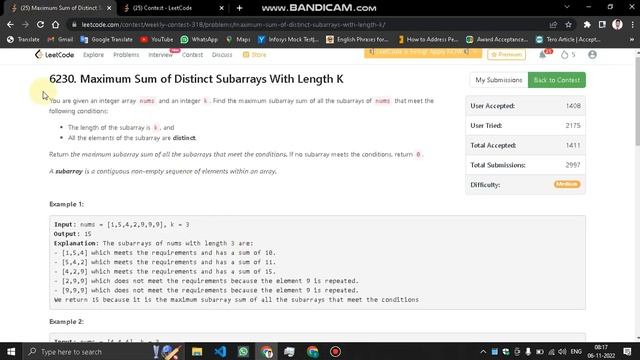Open the Explore menu in LeetCode

coord(93,55)
